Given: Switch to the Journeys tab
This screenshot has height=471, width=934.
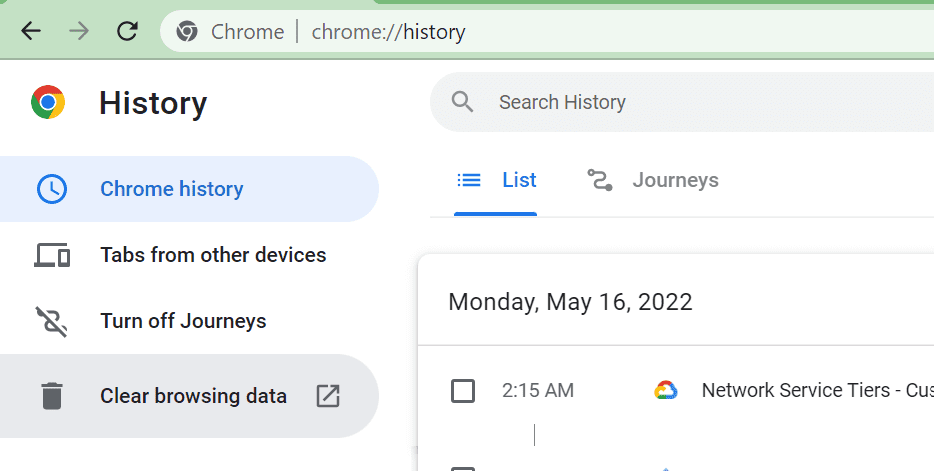Looking at the screenshot, I should pos(653,180).
